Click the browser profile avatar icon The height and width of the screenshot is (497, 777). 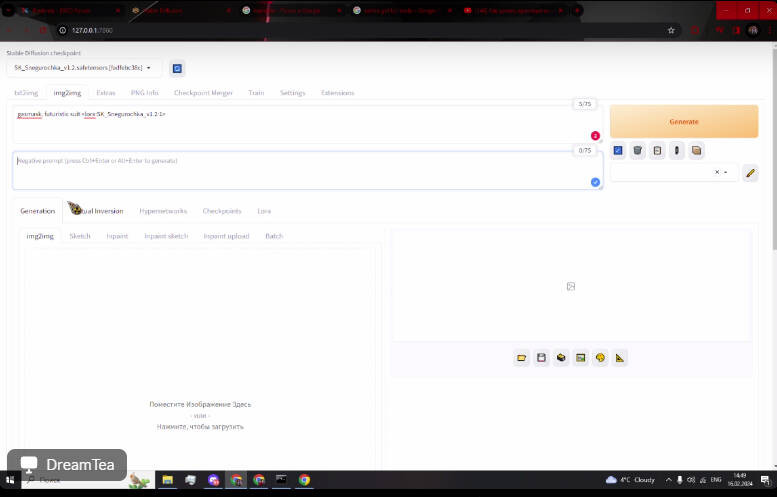[x=753, y=30]
